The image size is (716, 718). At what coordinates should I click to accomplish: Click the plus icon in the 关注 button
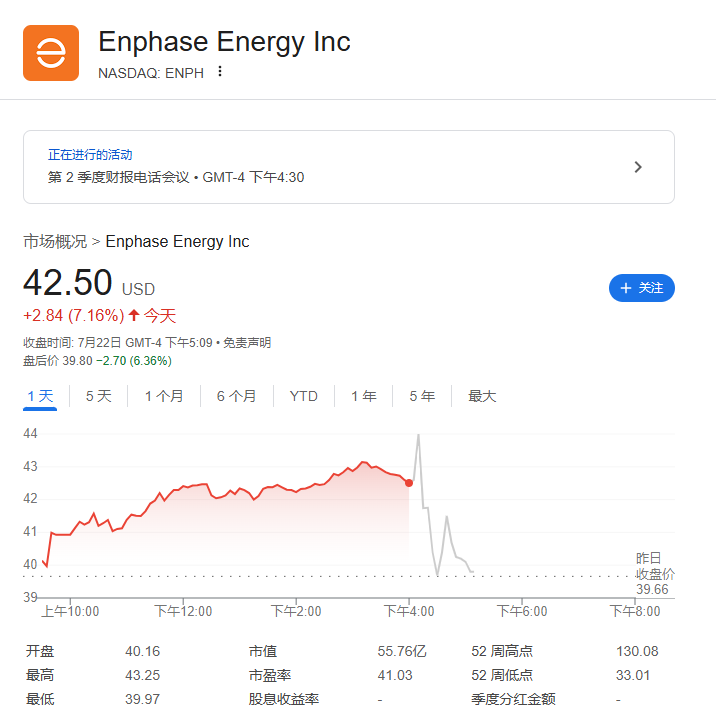pos(625,288)
